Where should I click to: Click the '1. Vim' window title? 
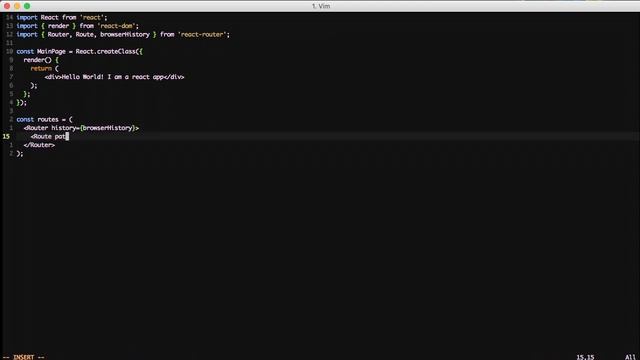(x=321, y=6)
